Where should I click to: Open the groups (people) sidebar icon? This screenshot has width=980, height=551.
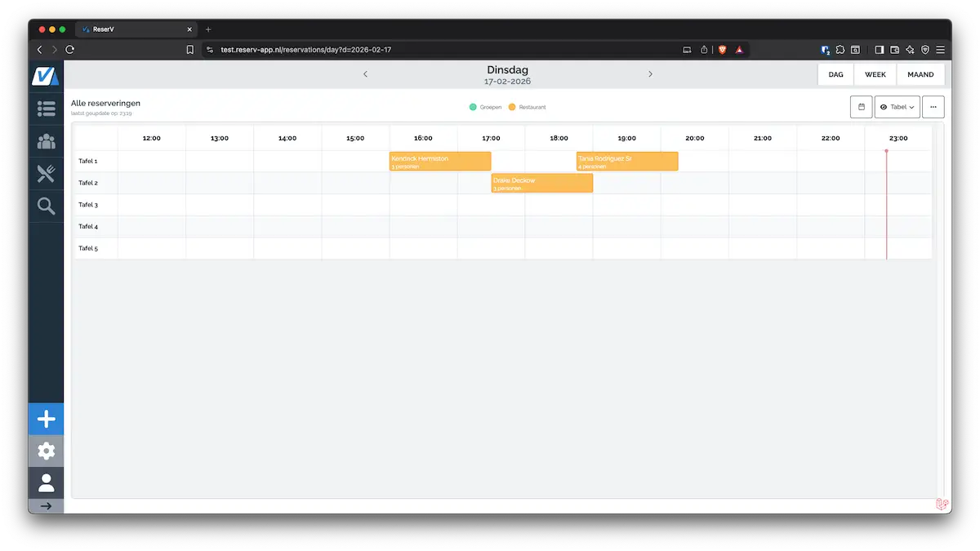[x=47, y=141]
